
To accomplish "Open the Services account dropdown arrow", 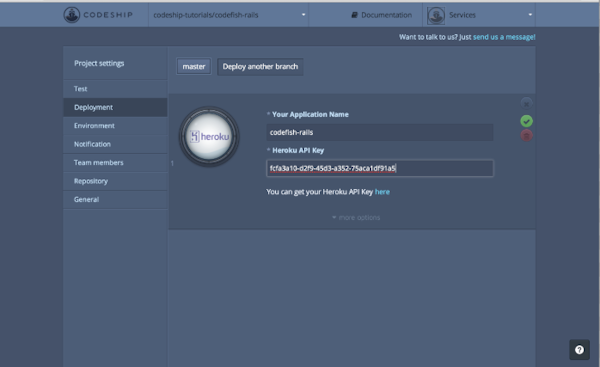I will 530,15.
